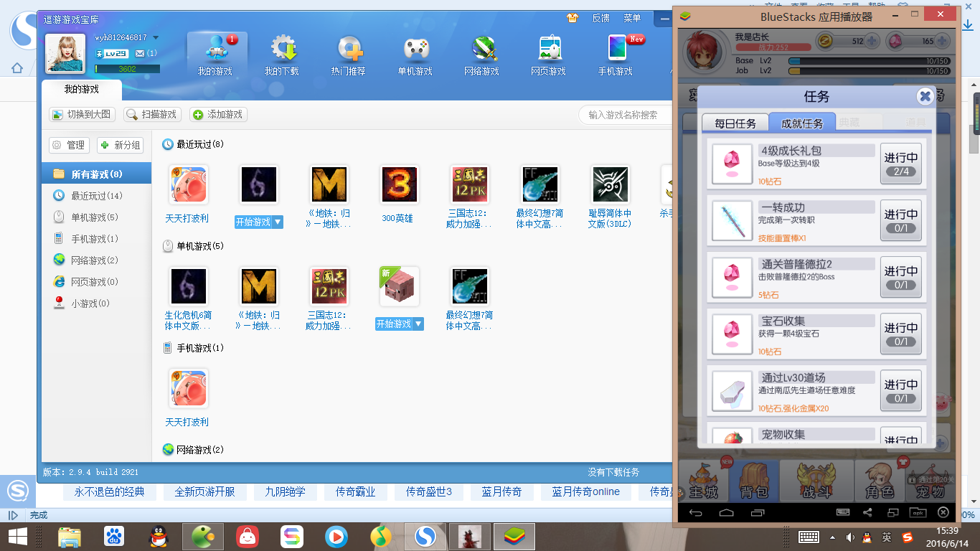This screenshot has width=980, height=551.
Task: Select 手机游戏(1) in sidebar
Action: [96, 239]
